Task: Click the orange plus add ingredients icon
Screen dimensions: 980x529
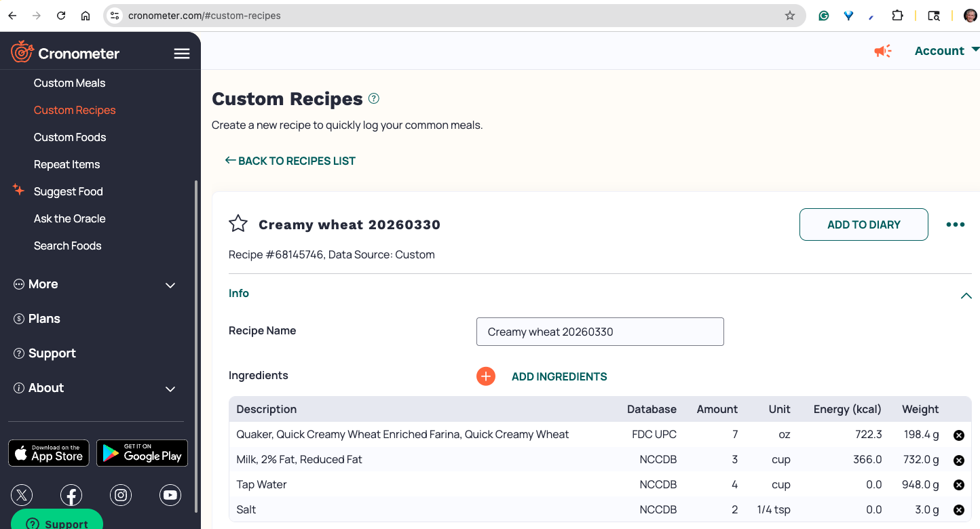Action: click(486, 376)
